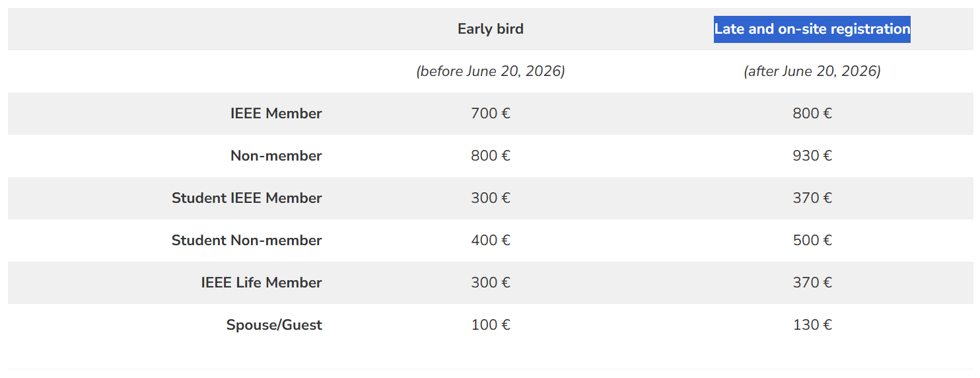Select IEEE Life Member late price 370 €
Image resolution: width=980 pixels, height=378 pixels.
click(x=812, y=283)
